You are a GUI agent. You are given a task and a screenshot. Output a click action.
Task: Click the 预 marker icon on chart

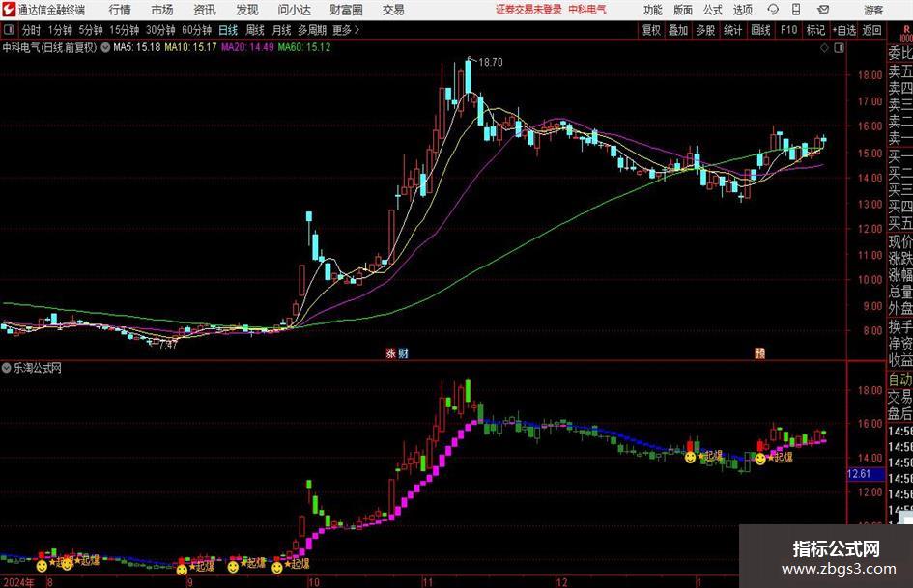click(759, 352)
